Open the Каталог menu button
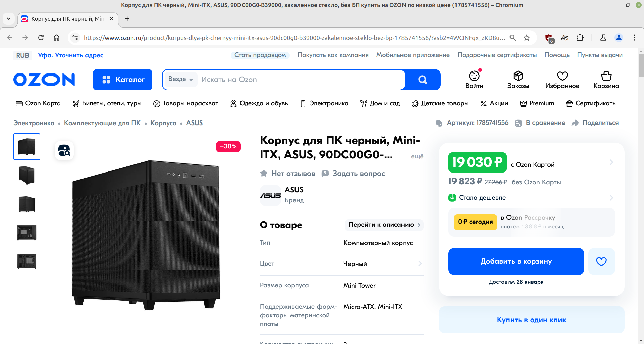The height and width of the screenshot is (344, 644). (122, 80)
